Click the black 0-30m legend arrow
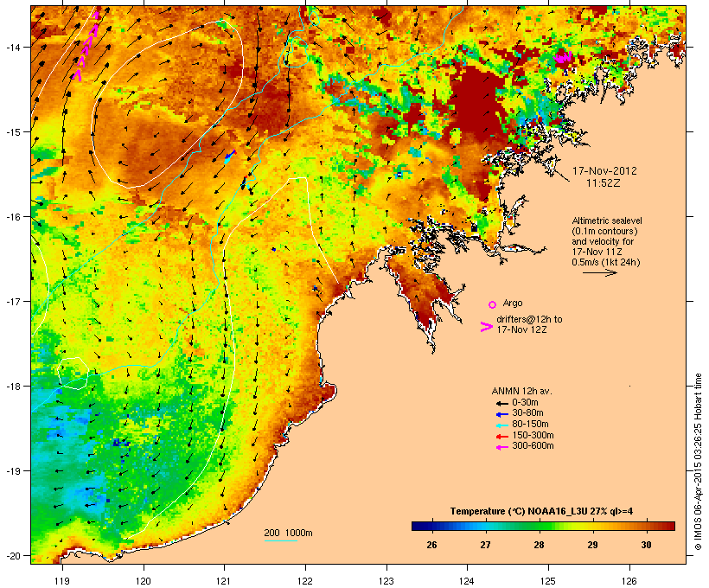The height and width of the screenshot is (588, 709). 502,404
